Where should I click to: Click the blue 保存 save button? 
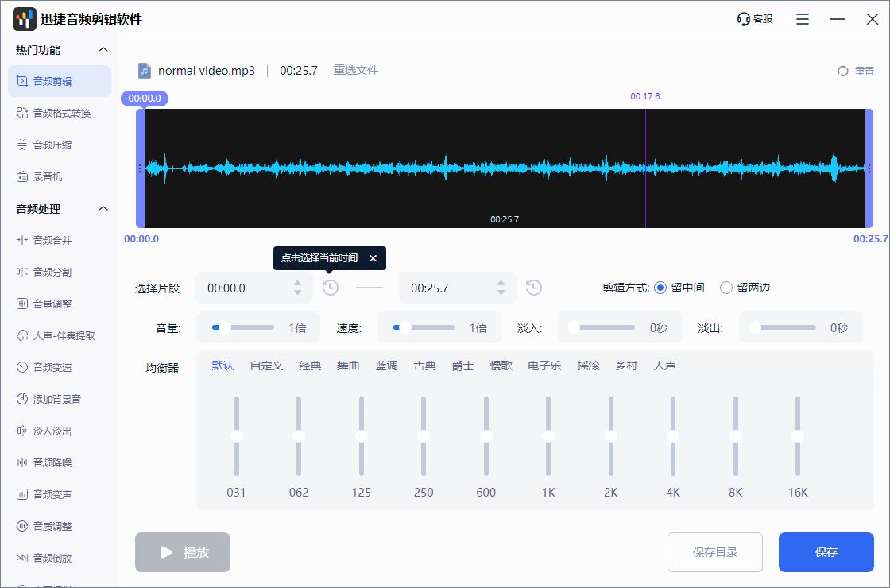(x=826, y=552)
